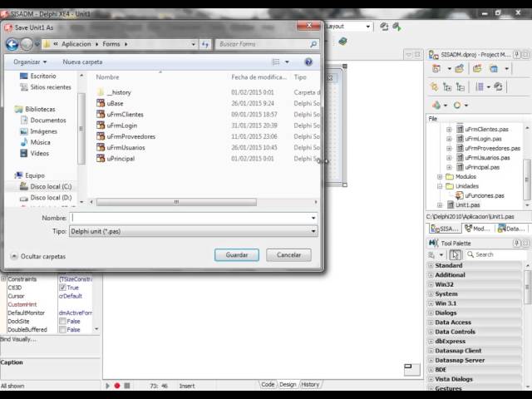Switch to the Data... Explorer tab
Viewport: 532px width, 399px height.
click(x=511, y=229)
